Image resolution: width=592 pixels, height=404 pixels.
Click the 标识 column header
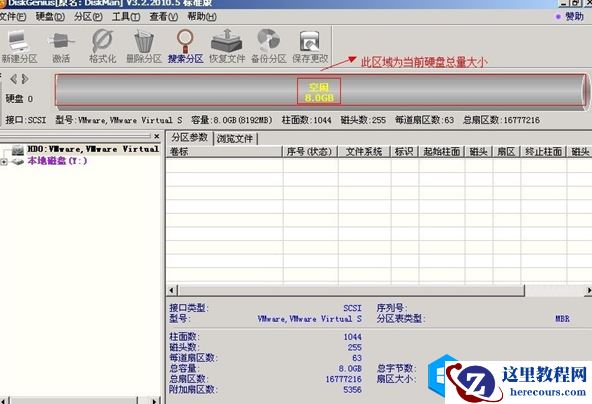pos(404,152)
